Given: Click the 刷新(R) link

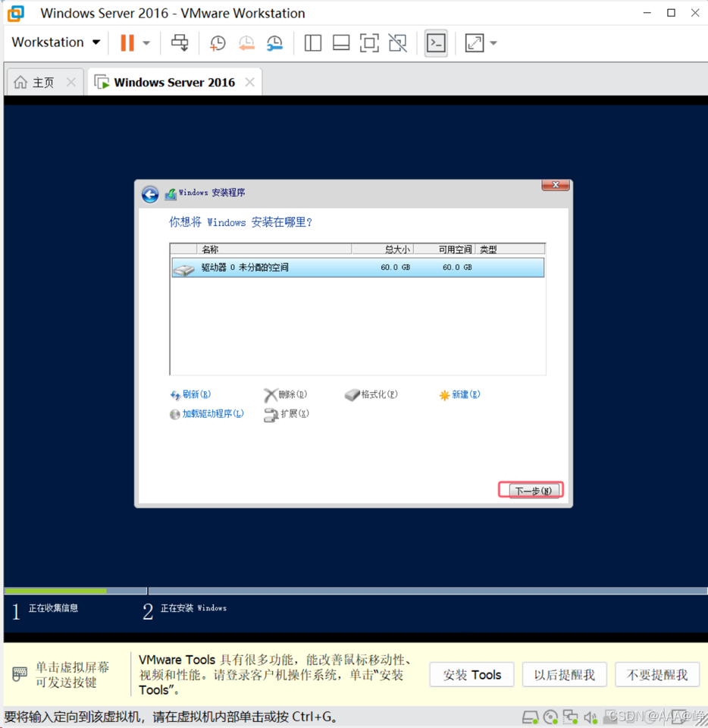Looking at the screenshot, I should pyautogui.click(x=191, y=394).
